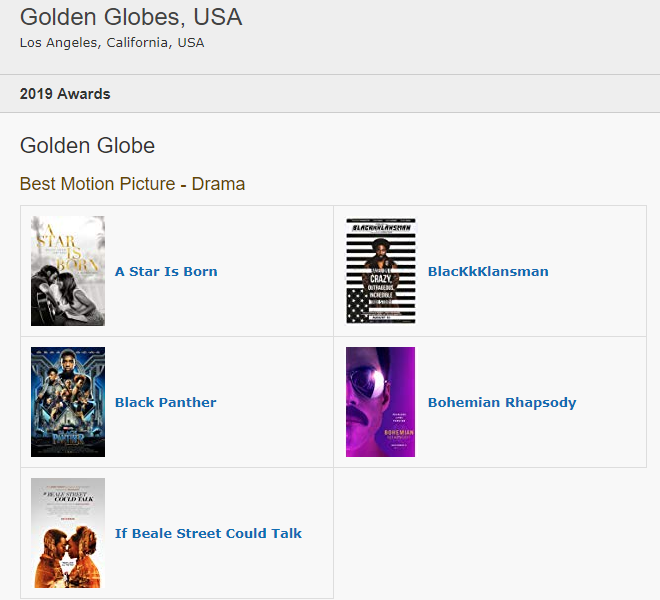Follow the A Star Is Born title link
660x600 pixels.
tap(166, 272)
